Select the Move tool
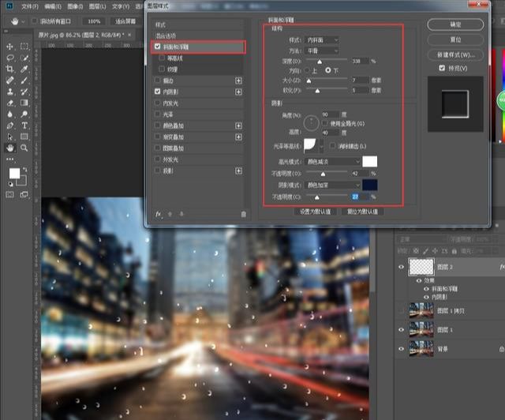Viewport: 505px width, 420px height. (x=9, y=47)
